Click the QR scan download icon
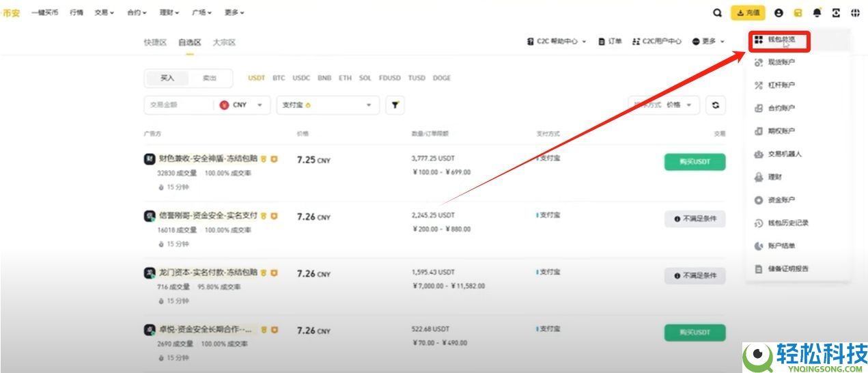The width and height of the screenshot is (868, 373). (x=836, y=12)
